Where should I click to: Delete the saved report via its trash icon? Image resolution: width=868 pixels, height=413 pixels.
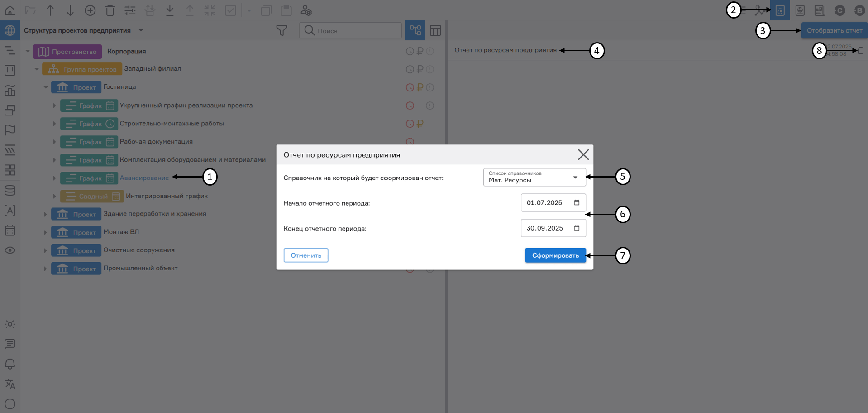coord(860,50)
